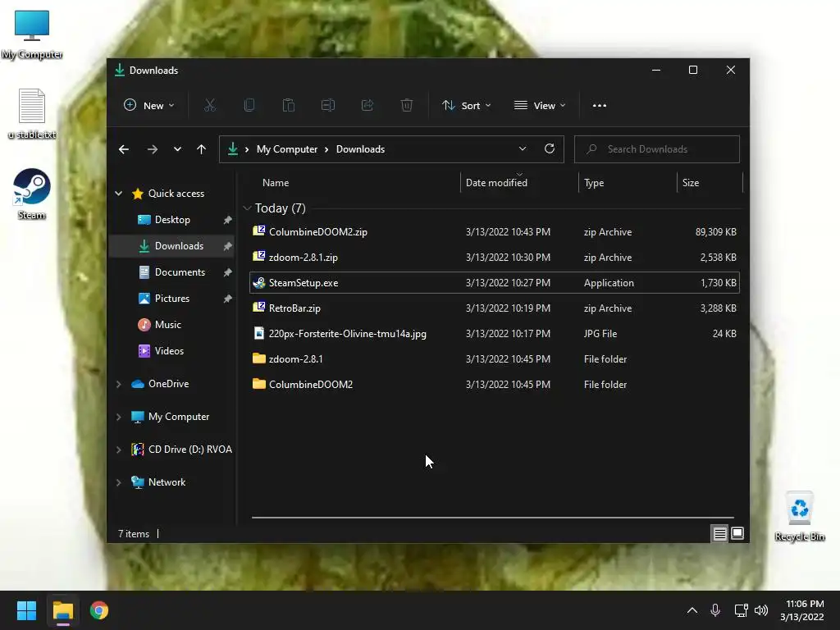Screen dimensions: 840x630
Task: Refresh the Downloads folder view
Action: click(550, 149)
